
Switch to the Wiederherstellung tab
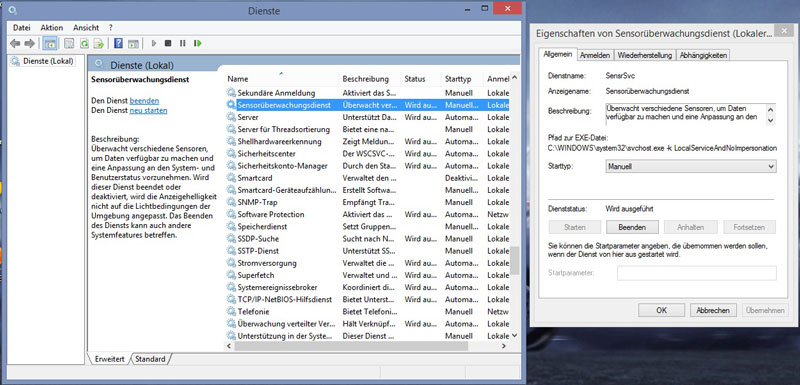click(645, 55)
